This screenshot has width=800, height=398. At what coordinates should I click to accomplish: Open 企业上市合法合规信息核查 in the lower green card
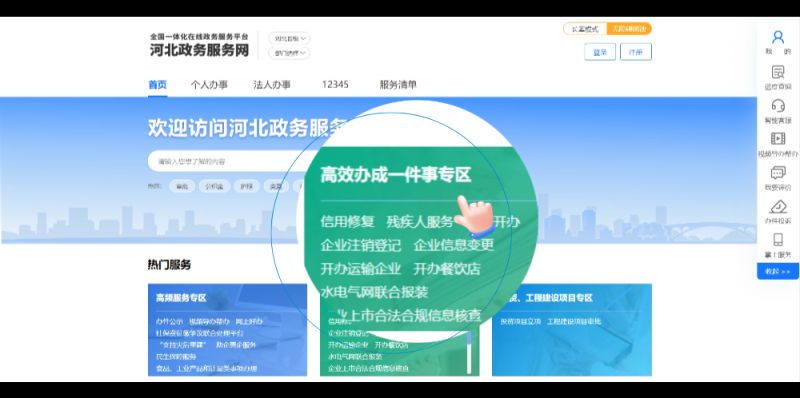[x=368, y=368]
